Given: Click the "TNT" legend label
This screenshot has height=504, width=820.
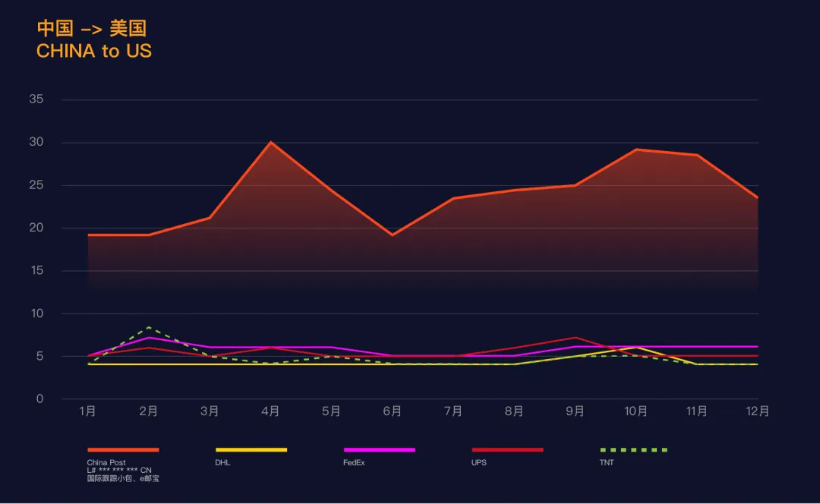Looking at the screenshot, I should [x=607, y=463].
